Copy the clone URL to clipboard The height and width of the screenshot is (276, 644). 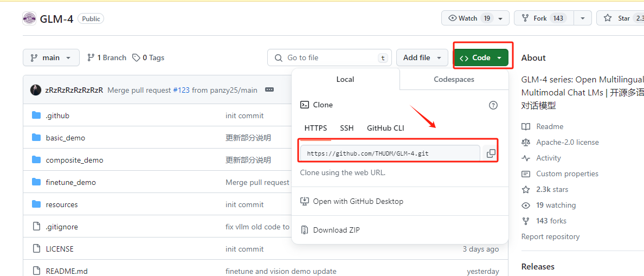pos(491,153)
